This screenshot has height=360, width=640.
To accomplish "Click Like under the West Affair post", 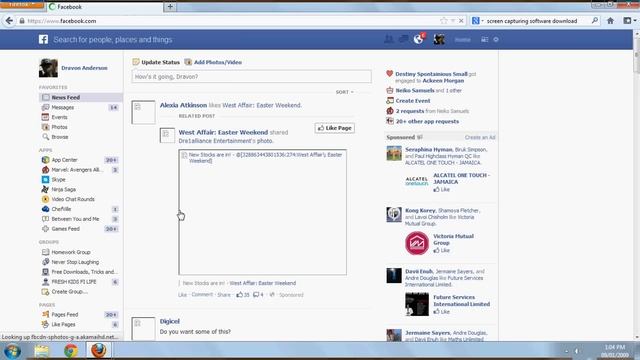I will (x=182, y=295).
